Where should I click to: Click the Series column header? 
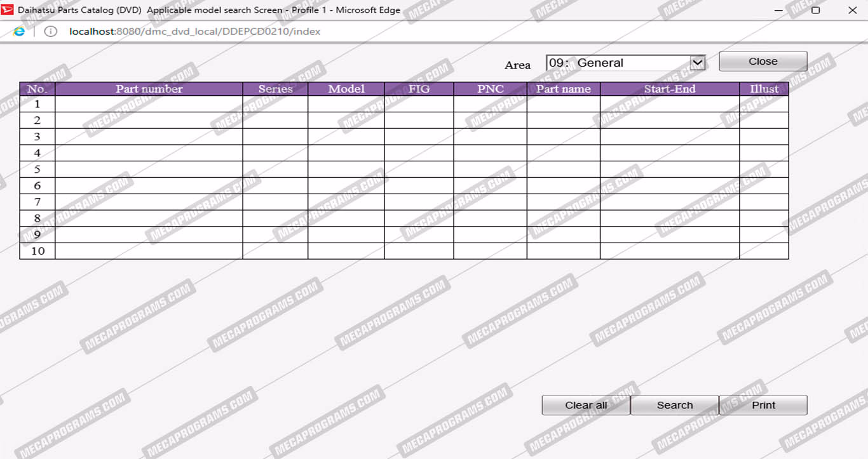[x=275, y=89]
